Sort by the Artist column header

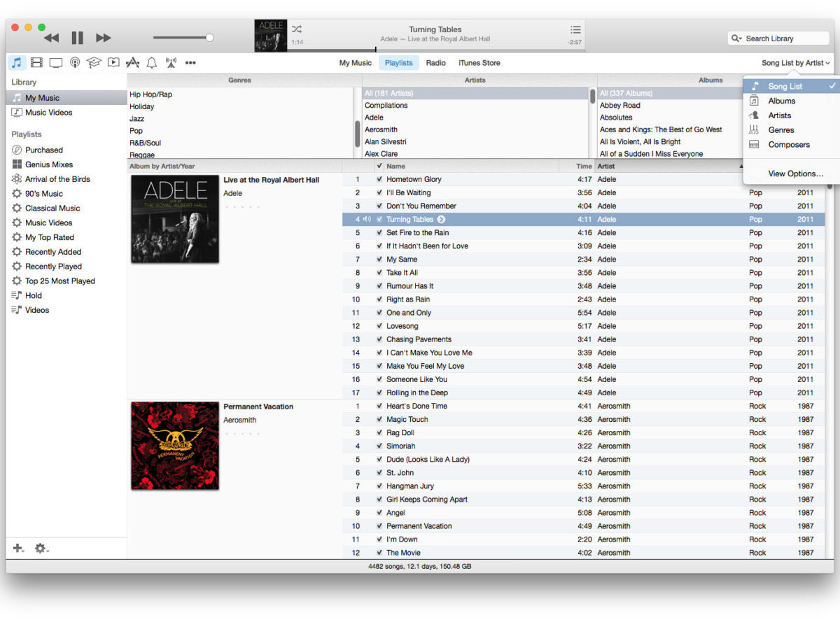[x=671, y=166]
